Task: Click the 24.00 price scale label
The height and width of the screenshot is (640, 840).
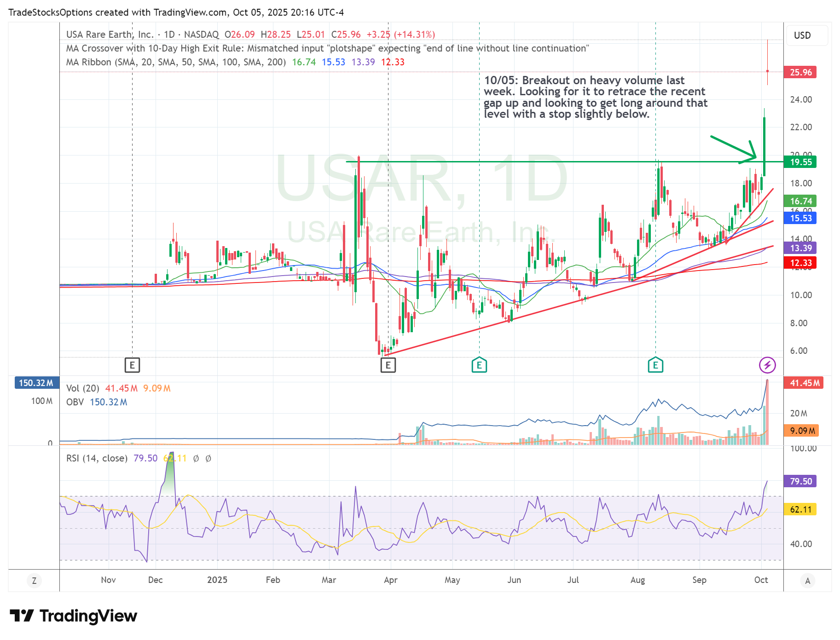Action: (801, 99)
